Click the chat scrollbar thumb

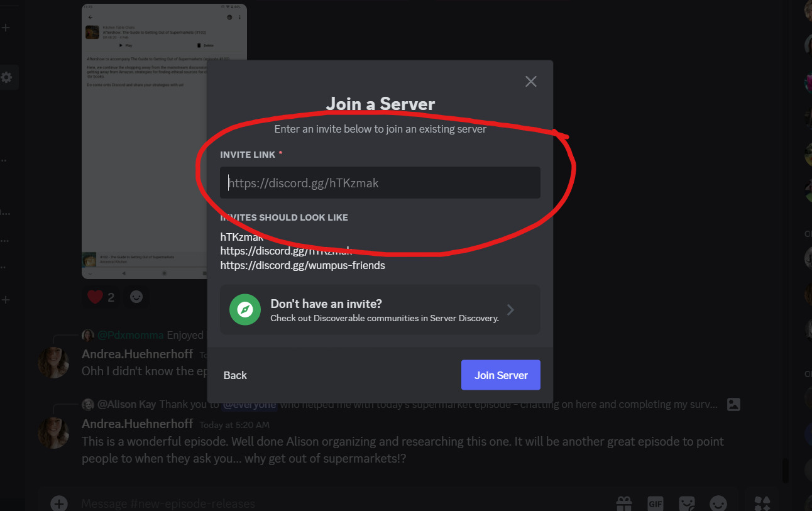[x=785, y=471]
